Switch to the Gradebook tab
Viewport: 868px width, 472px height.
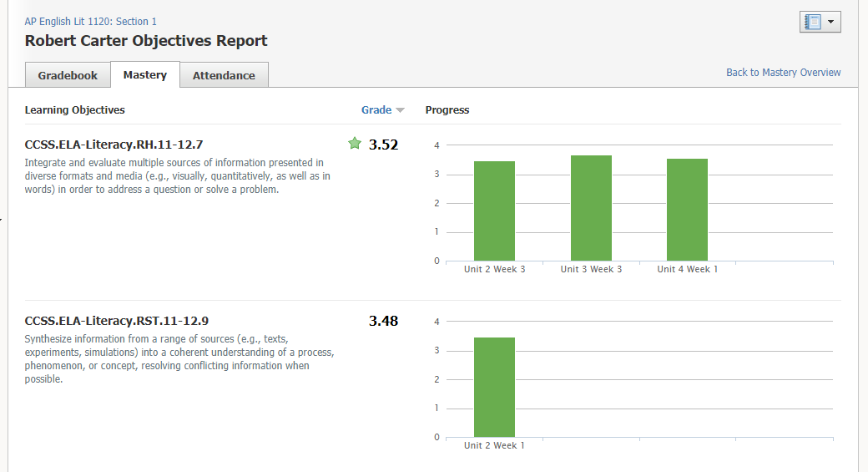(x=68, y=75)
